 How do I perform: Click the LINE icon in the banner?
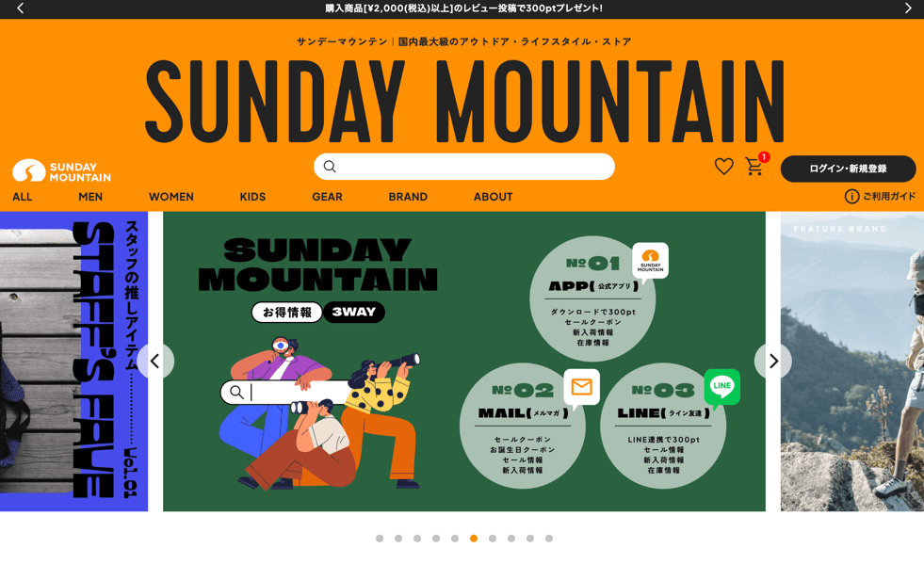721,387
